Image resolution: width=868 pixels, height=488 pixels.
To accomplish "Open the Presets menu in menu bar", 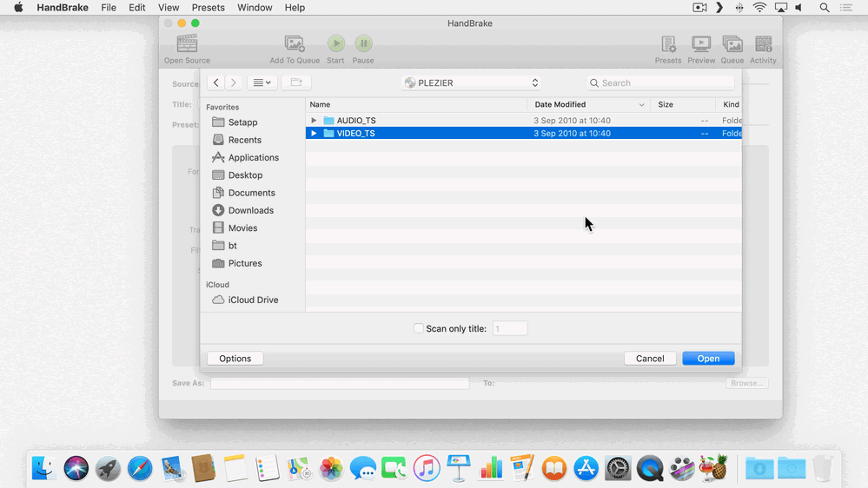I will pos(209,8).
